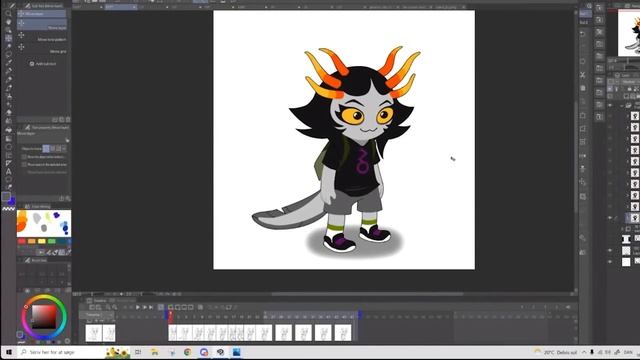Click the color mixing palette canvas
The height and width of the screenshot is (360, 640).
pyautogui.click(x=44, y=224)
